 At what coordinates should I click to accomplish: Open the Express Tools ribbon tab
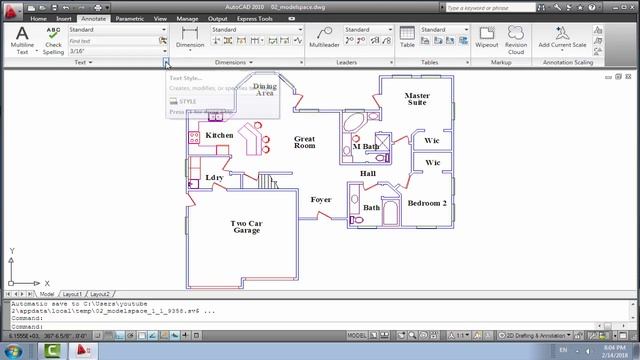255,19
